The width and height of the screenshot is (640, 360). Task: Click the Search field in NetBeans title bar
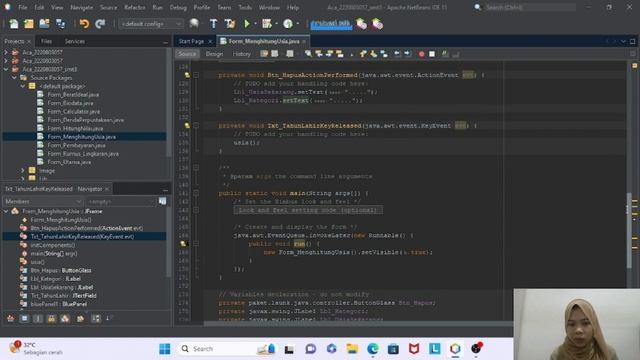pyautogui.click(x=530, y=7)
